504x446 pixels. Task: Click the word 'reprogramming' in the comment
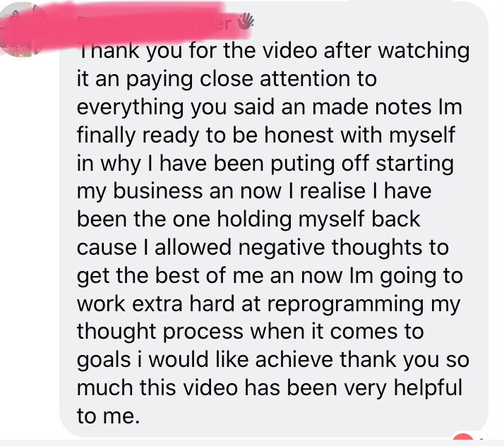[346, 305]
